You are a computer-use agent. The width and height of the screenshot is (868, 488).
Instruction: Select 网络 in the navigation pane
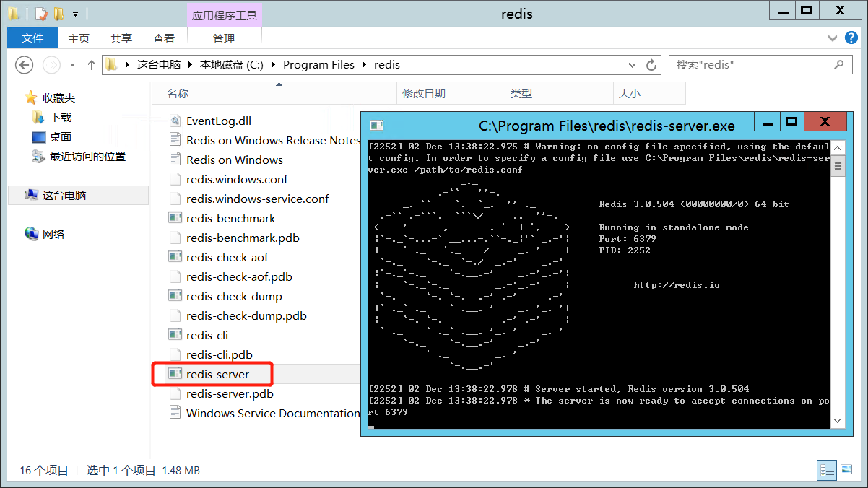point(45,233)
